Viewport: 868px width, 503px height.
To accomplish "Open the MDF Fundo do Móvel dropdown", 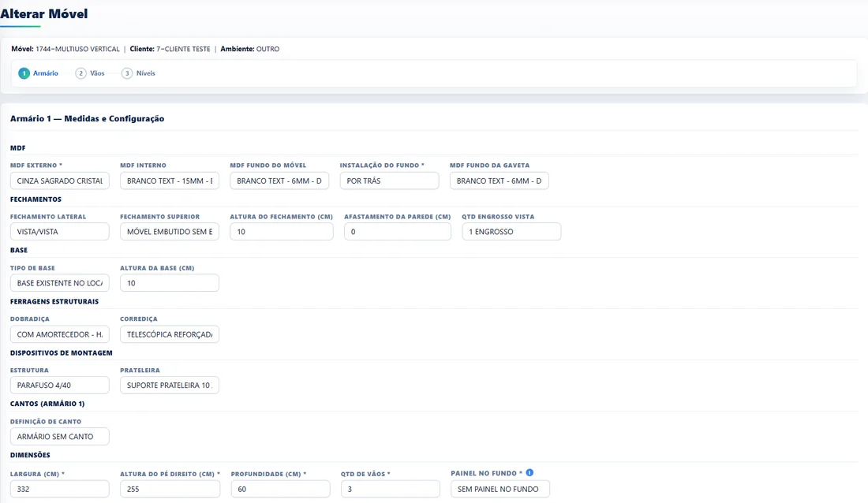I will tap(279, 181).
